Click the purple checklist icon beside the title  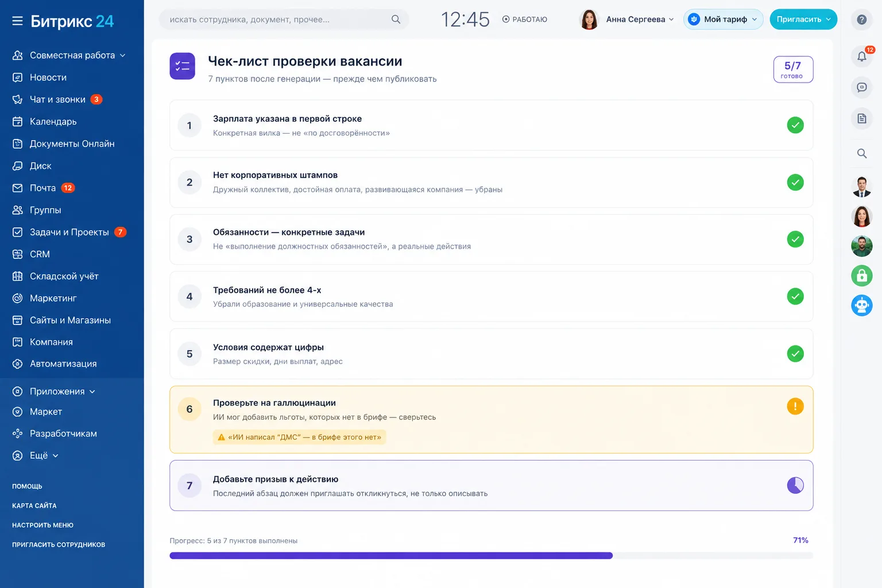182,66
